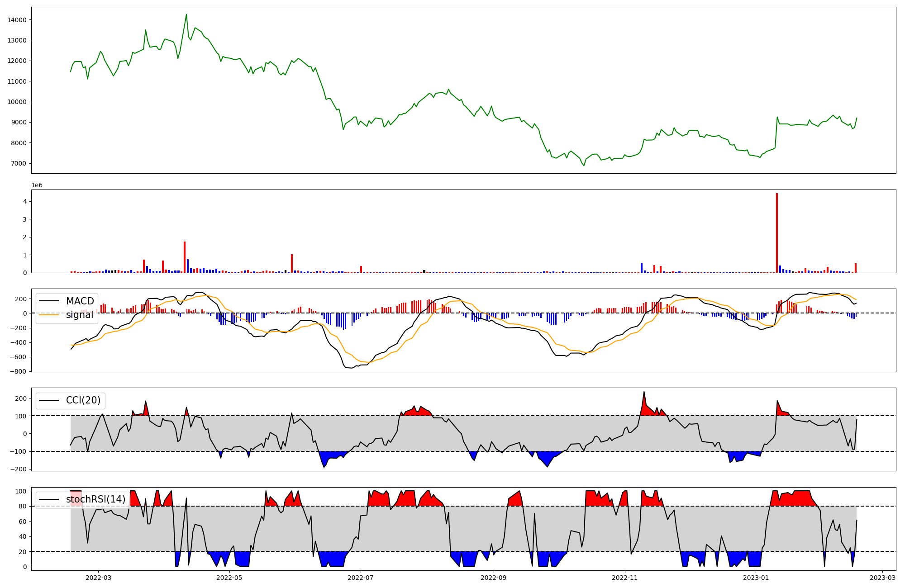Click the tallest red volume bar
Viewport: 905px width, 588px height.
pyautogui.click(x=777, y=233)
